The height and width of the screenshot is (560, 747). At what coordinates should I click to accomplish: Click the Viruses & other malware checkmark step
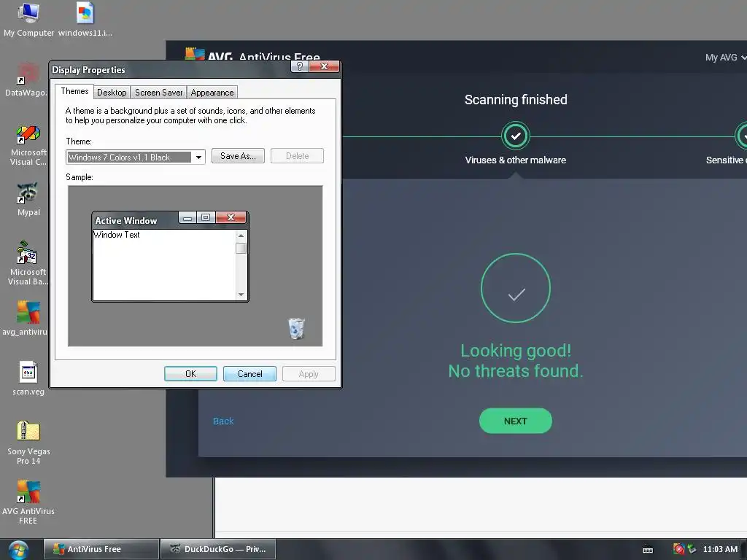[x=516, y=136]
